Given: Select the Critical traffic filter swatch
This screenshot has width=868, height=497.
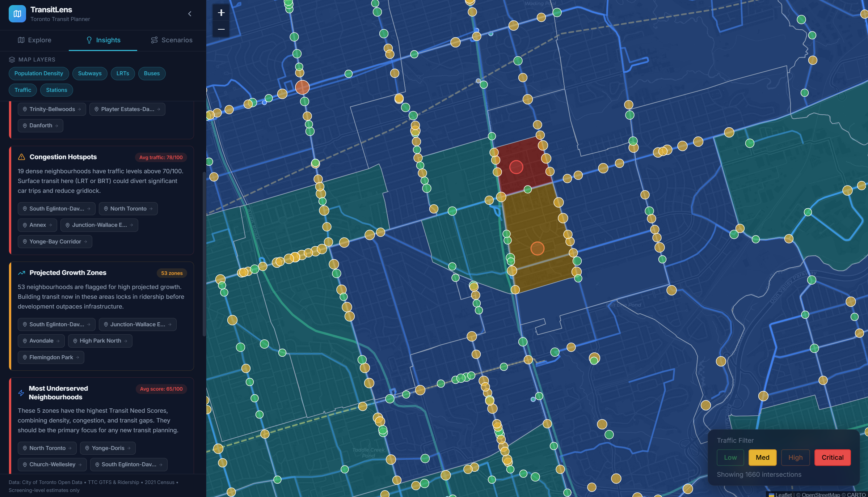Looking at the screenshot, I should [832, 458].
